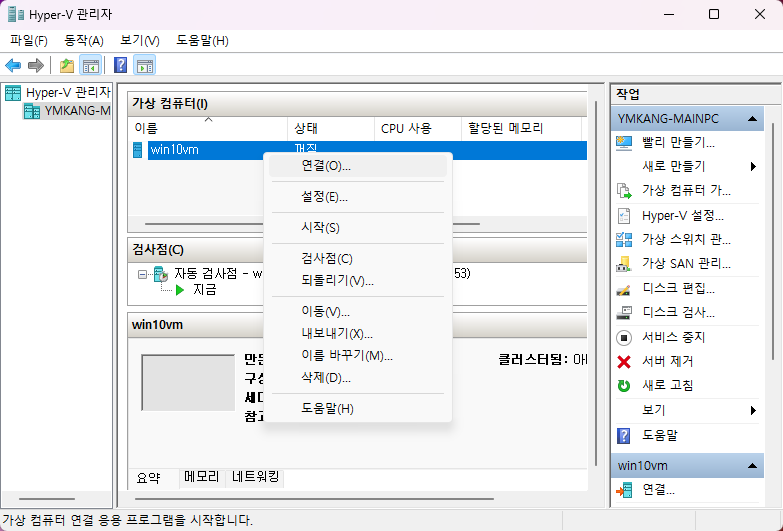Click 서비스 중지 action link
This screenshot has width=783, height=531.
pyautogui.click(x=673, y=338)
